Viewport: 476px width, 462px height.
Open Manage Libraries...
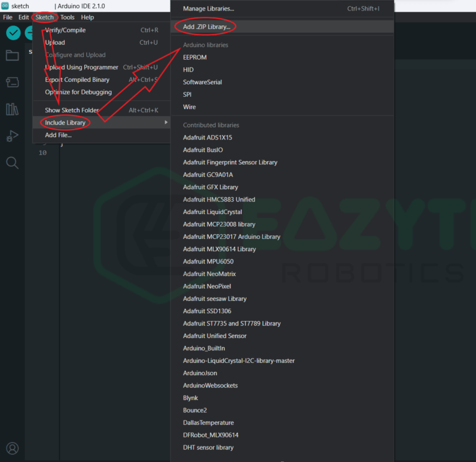(283, 9)
